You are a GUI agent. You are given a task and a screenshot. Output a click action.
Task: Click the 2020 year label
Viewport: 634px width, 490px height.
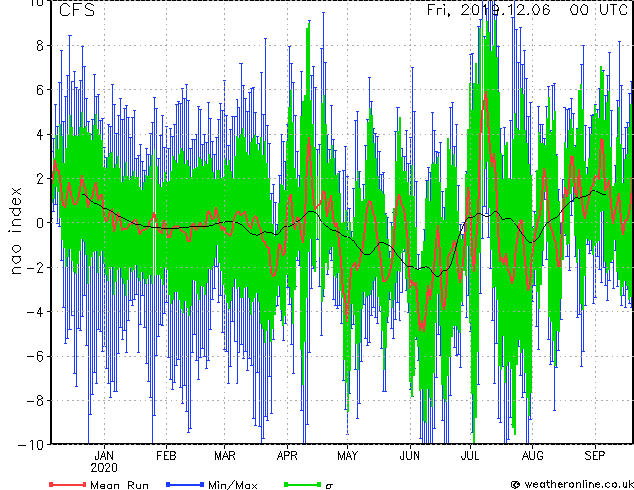tap(104, 468)
